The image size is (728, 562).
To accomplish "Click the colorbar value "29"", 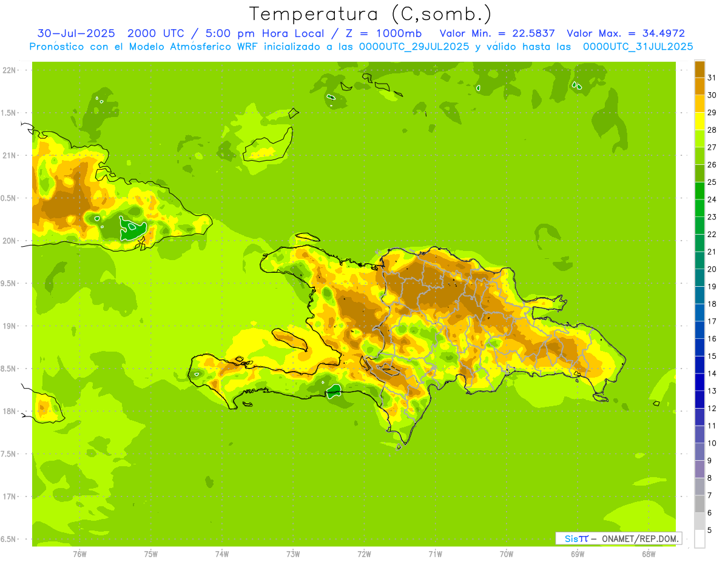I will [x=712, y=112].
